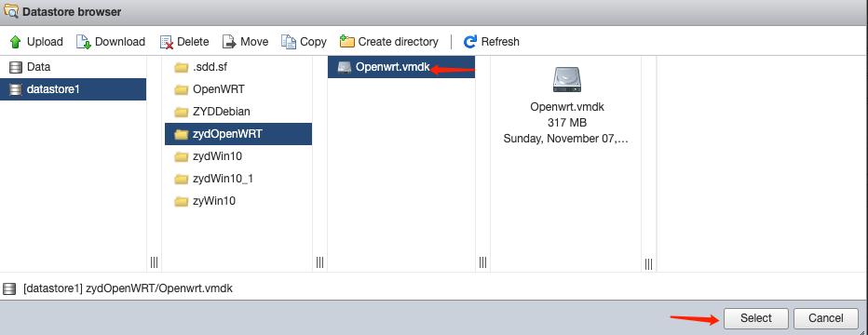This screenshot has width=868, height=335.
Task: Click the path bar datastore icon
Action: coord(9,288)
